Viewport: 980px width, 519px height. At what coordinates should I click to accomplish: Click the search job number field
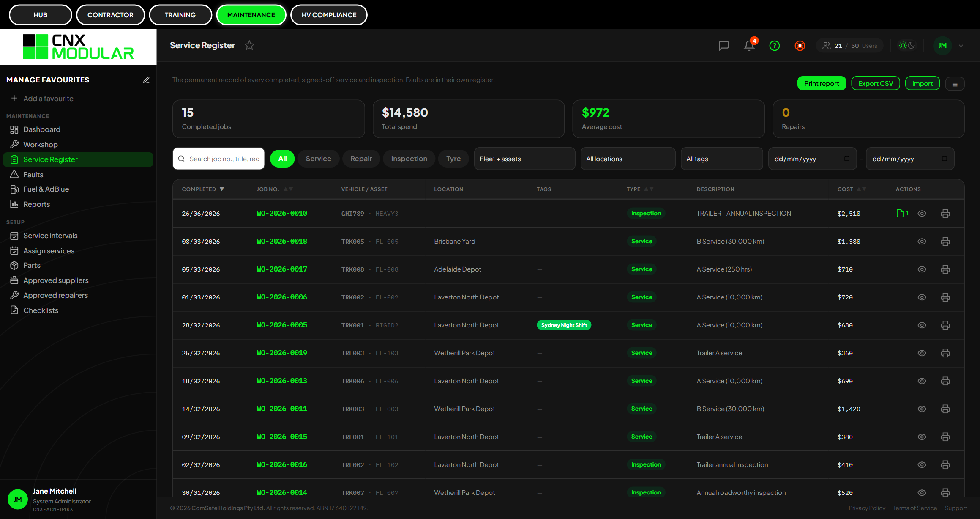(218, 159)
